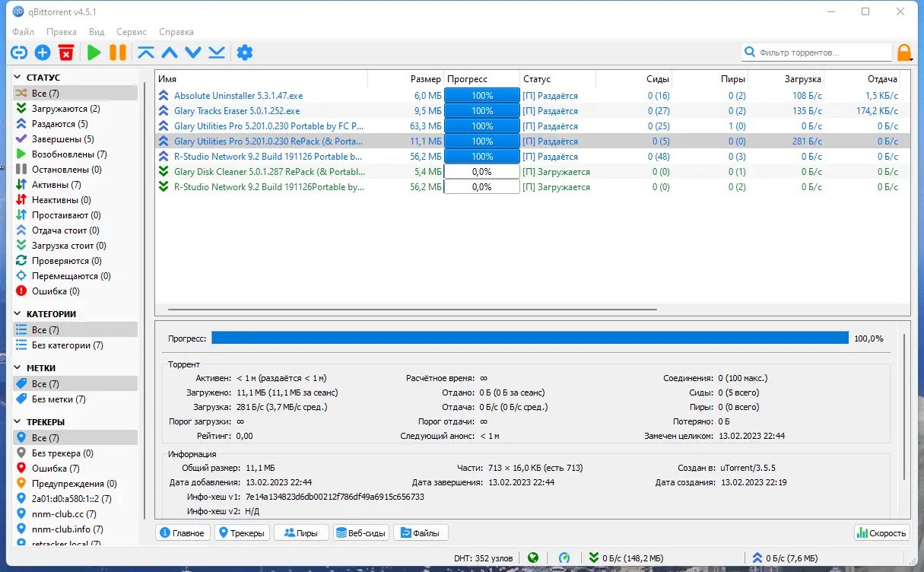Click the orange lock UI icon
The height and width of the screenshot is (572, 924).
904,52
